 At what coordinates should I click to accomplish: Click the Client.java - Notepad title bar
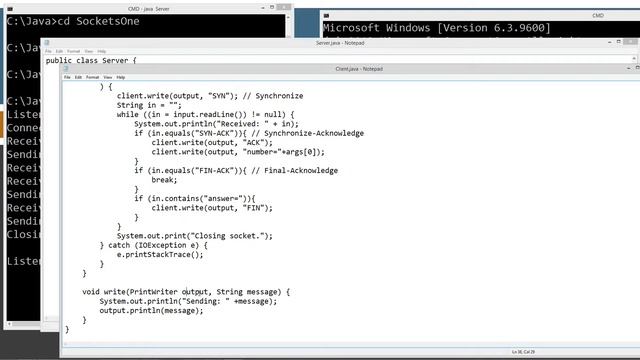click(x=359, y=69)
